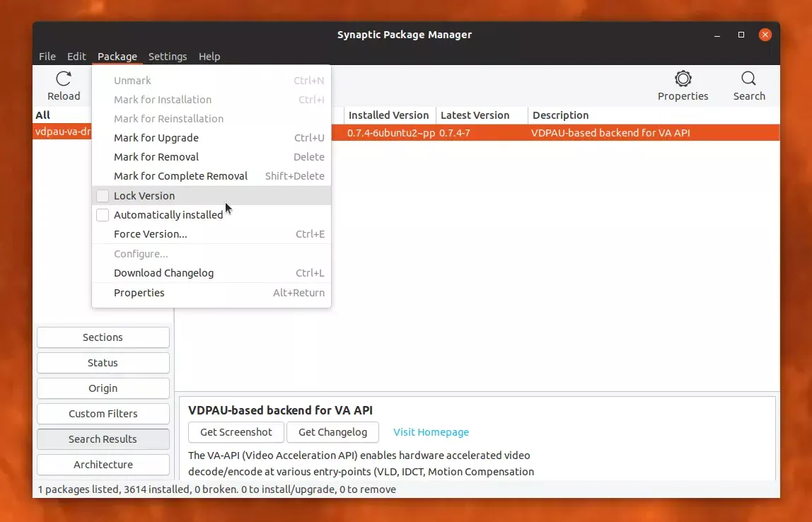Sort by Latest Version column header
This screenshot has width=812, height=522.
(x=475, y=115)
